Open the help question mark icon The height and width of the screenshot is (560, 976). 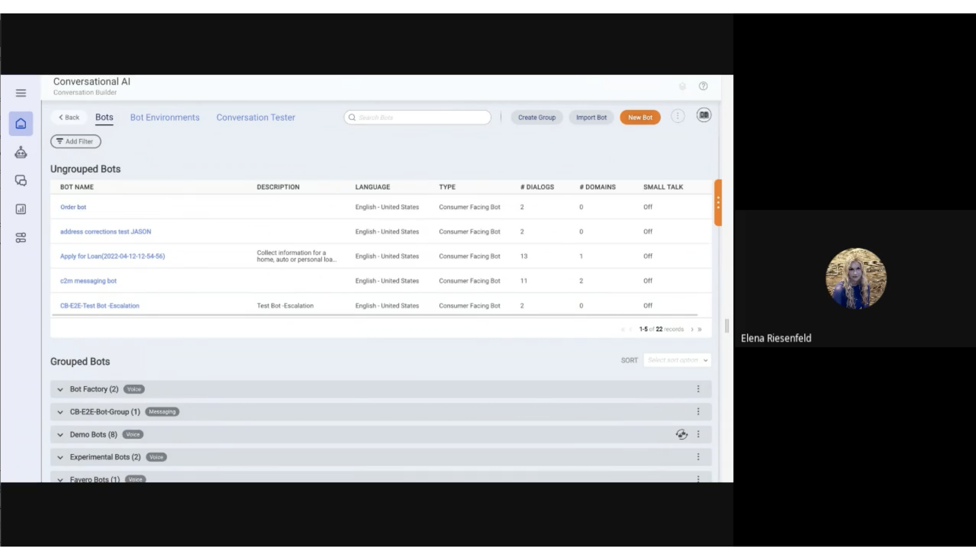703,86
